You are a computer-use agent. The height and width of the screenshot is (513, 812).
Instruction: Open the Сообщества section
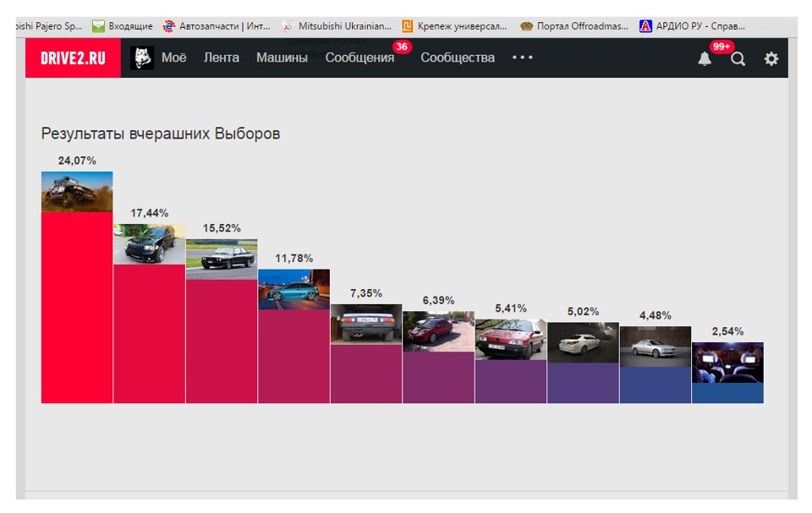pos(458,57)
